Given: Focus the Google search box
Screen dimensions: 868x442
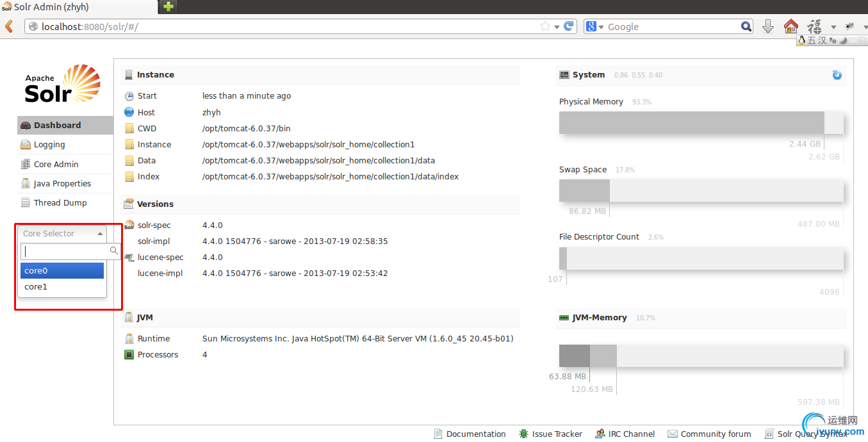Looking at the screenshot, I should 668,26.
